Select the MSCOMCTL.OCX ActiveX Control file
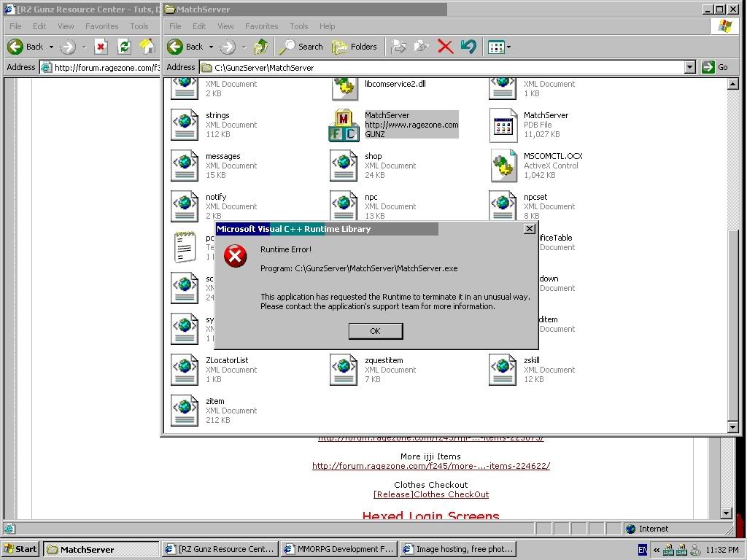Viewport: 747px width, 560px height. (x=503, y=166)
